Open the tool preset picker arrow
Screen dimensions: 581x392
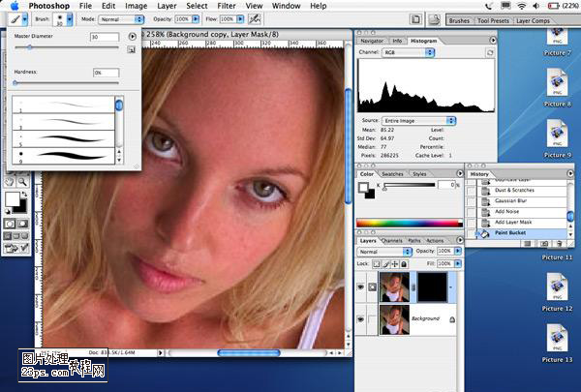(25, 19)
